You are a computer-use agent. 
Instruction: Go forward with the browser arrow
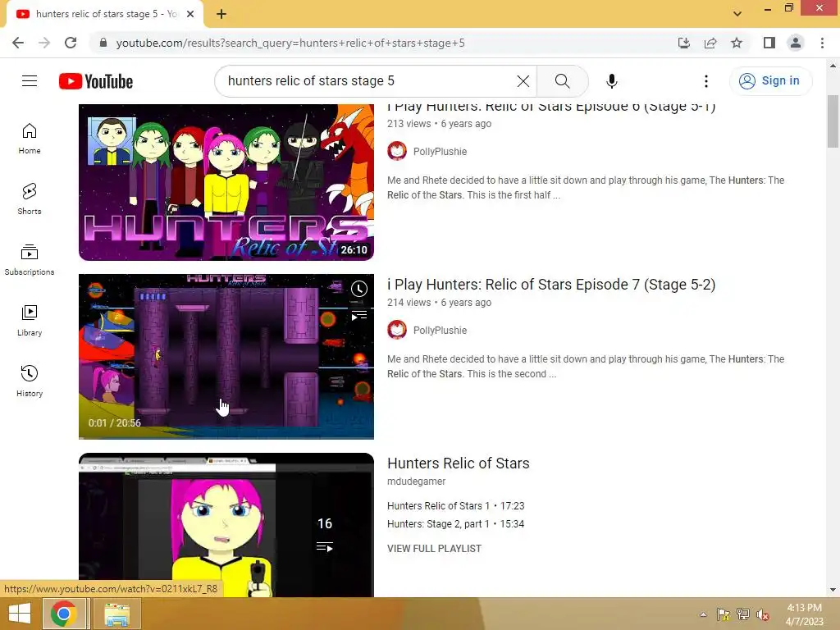click(x=44, y=43)
